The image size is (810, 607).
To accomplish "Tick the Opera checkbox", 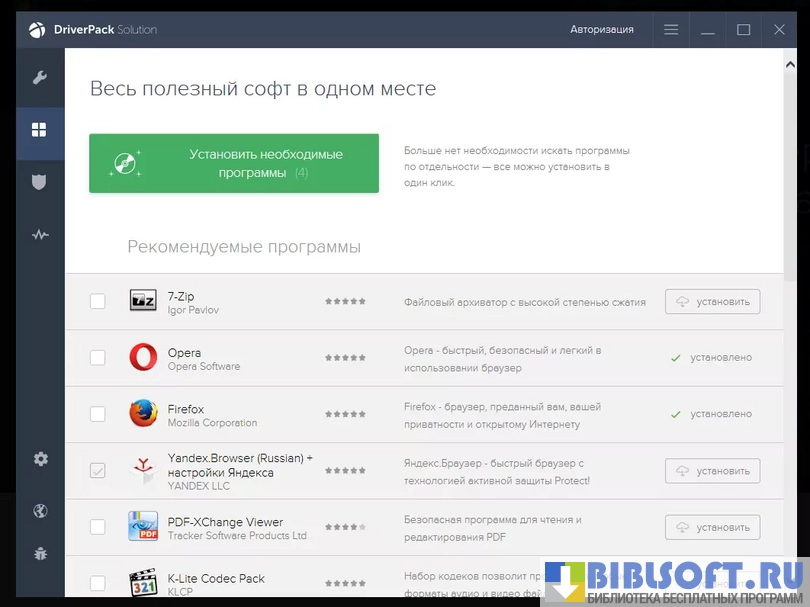I will [x=98, y=357].
